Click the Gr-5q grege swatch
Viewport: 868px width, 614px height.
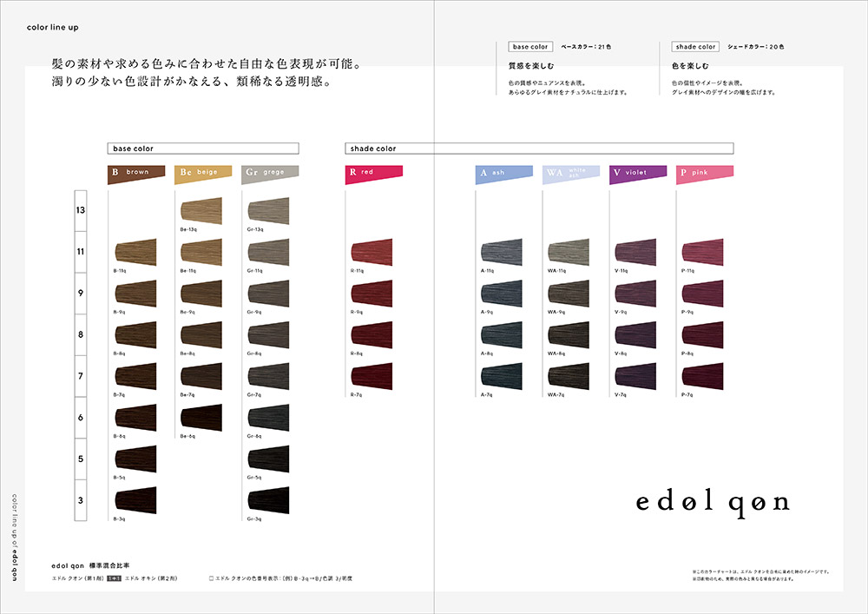268,459
